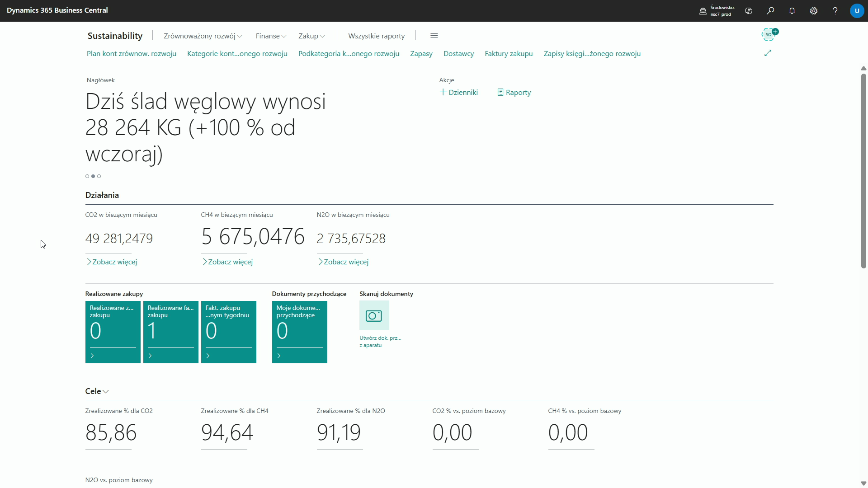
Task: Open the search magnifier icon
Action: (770, 11)
